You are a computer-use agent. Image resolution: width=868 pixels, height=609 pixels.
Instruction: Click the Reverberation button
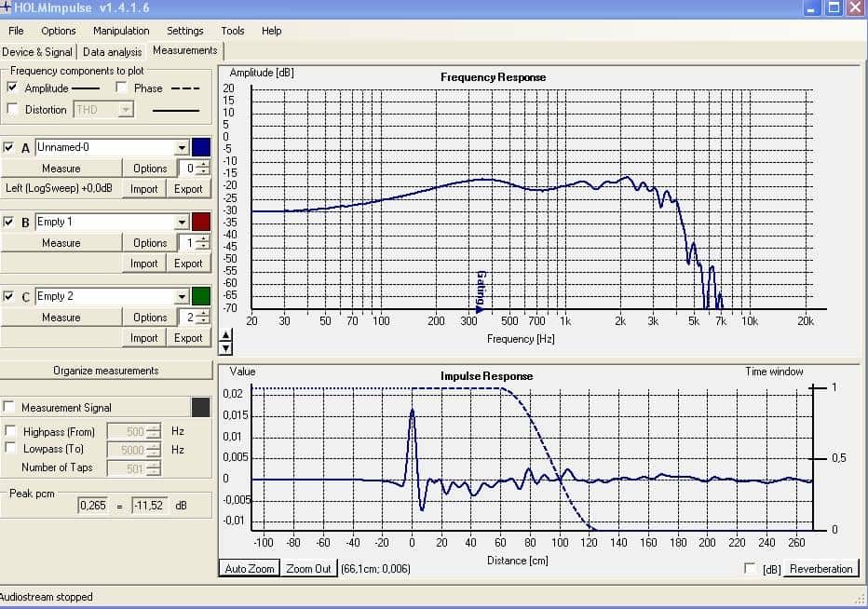(821, 569)
